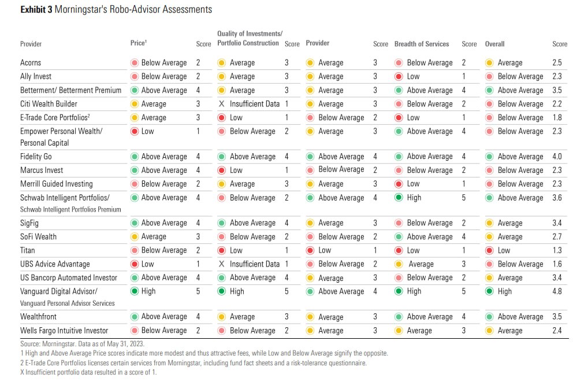Click Titan's red Overall rating dot
Image resolution: width=588 pixels, height=385 pixels.
(x=489, y=250)
